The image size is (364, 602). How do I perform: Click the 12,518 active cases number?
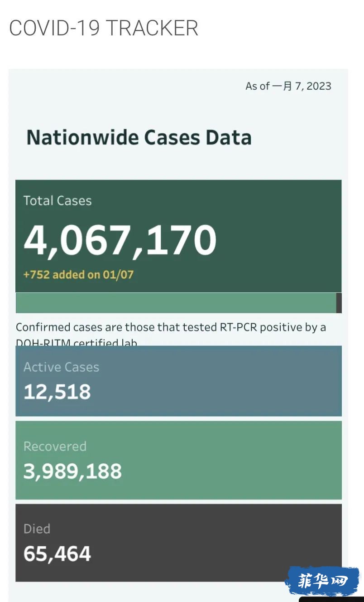coord(57,392)
